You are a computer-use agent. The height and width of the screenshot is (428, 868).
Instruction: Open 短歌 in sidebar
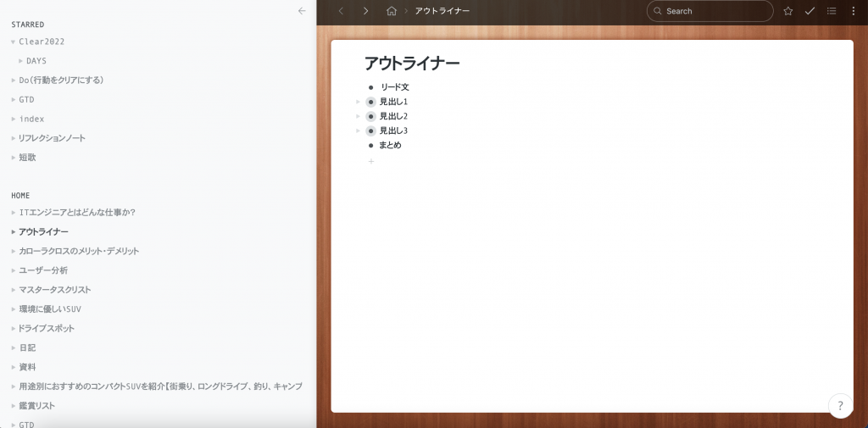[x=27, y=158]
